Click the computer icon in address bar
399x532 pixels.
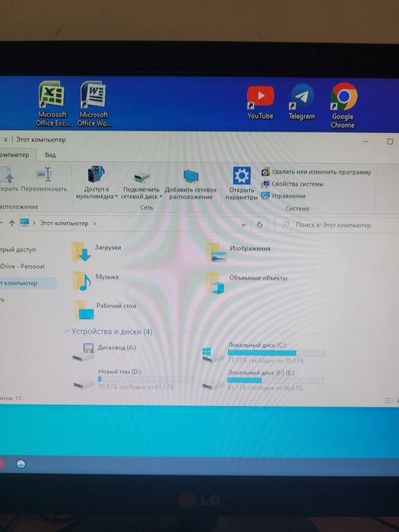pos(25,223)
